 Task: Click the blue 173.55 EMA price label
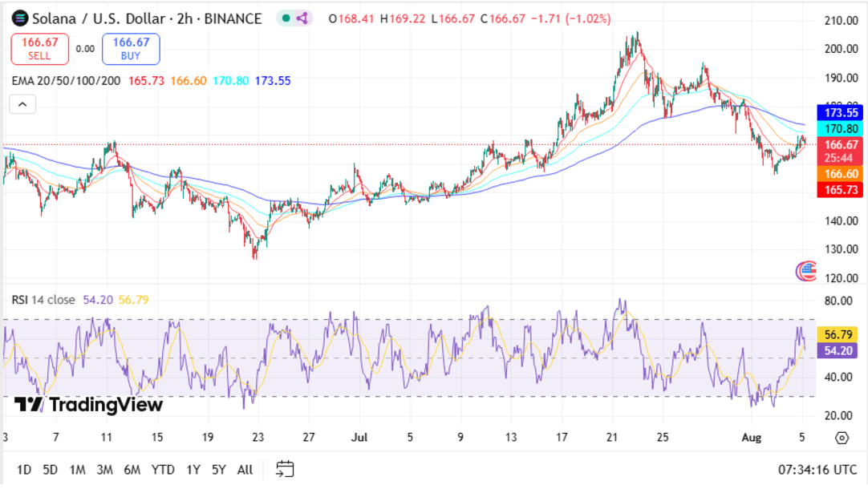(840, 112)
